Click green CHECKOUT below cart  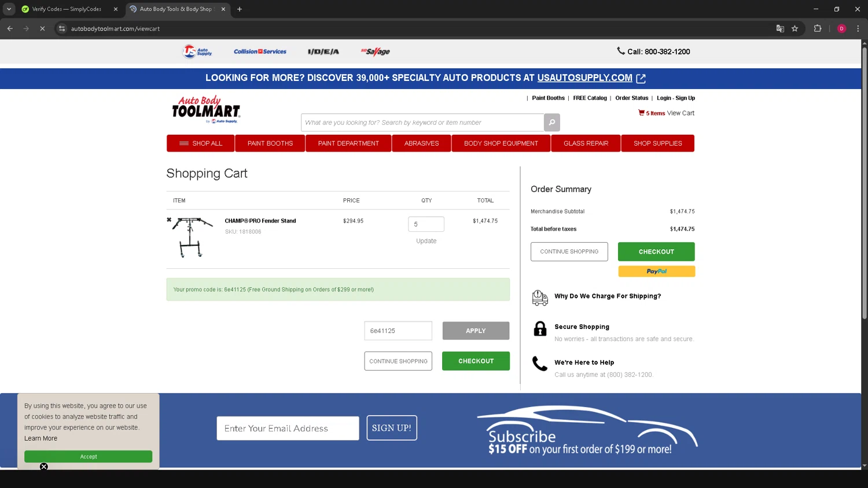click(x=476, y=361)
